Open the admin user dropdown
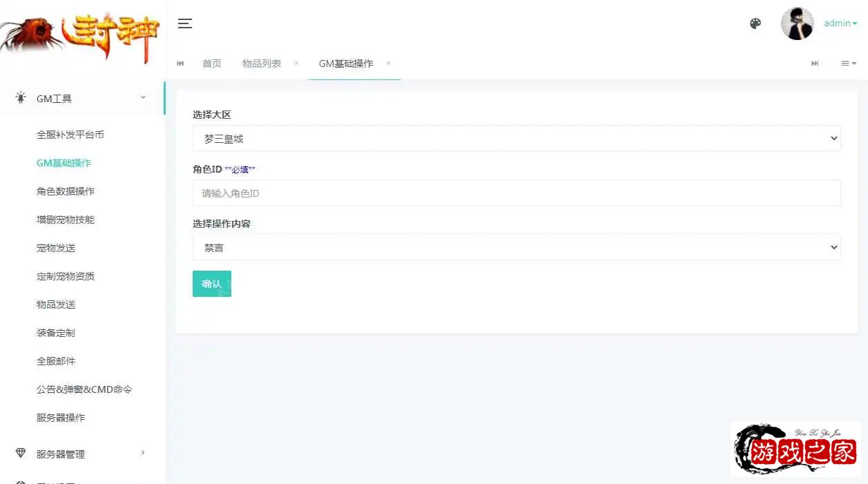 coord(840,23)
